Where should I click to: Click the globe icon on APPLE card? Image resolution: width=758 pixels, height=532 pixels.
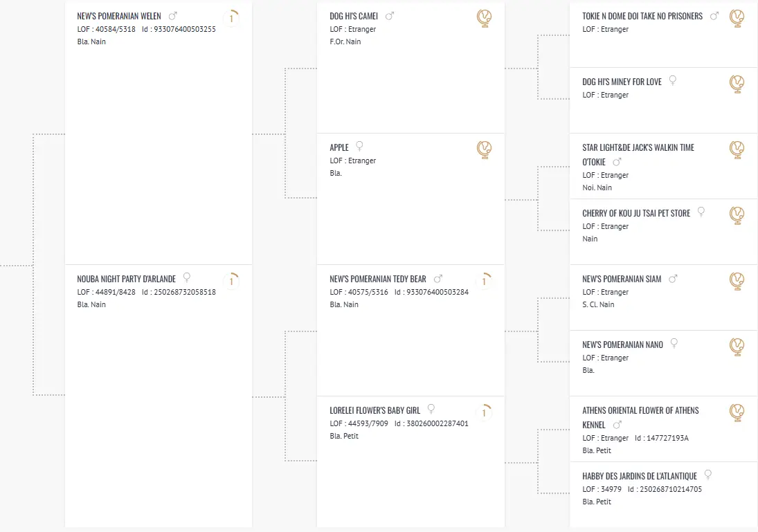484,150
